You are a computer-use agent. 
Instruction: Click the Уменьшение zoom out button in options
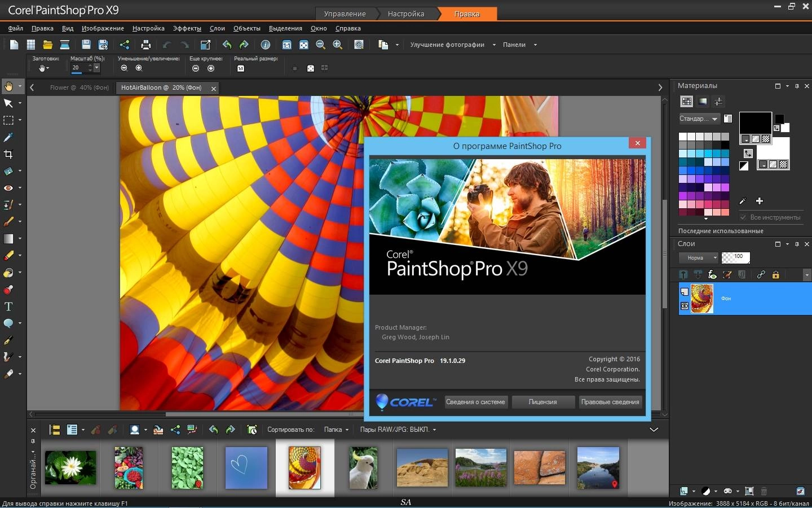coord(124,68)
